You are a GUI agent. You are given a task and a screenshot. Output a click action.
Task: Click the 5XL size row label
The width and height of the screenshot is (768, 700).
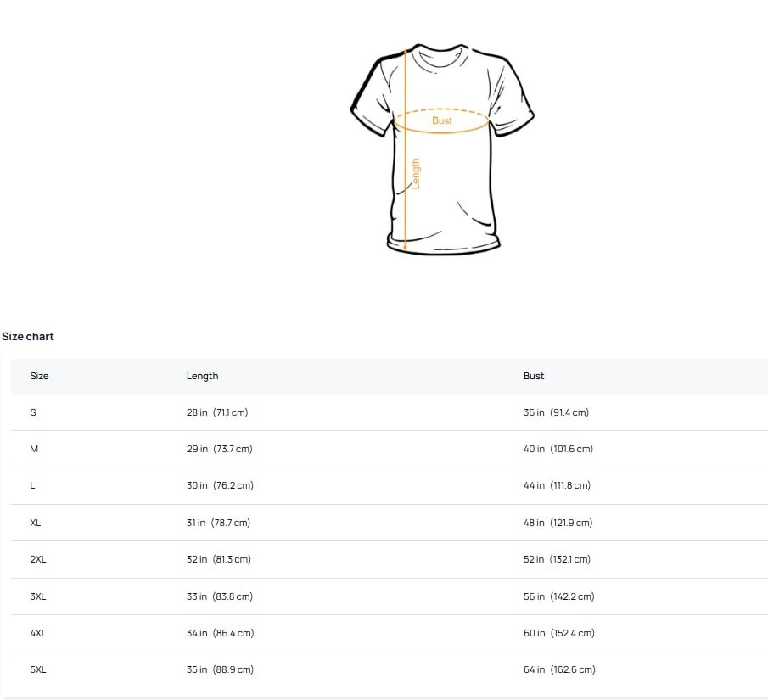(38, 669)
